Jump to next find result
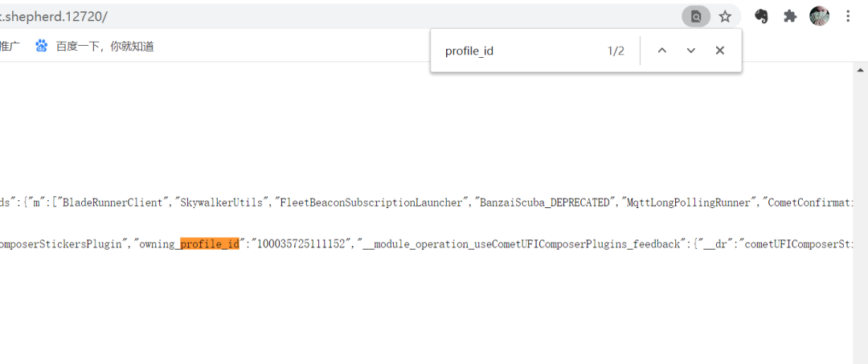The image size is (868, 364). pos(691,51)
